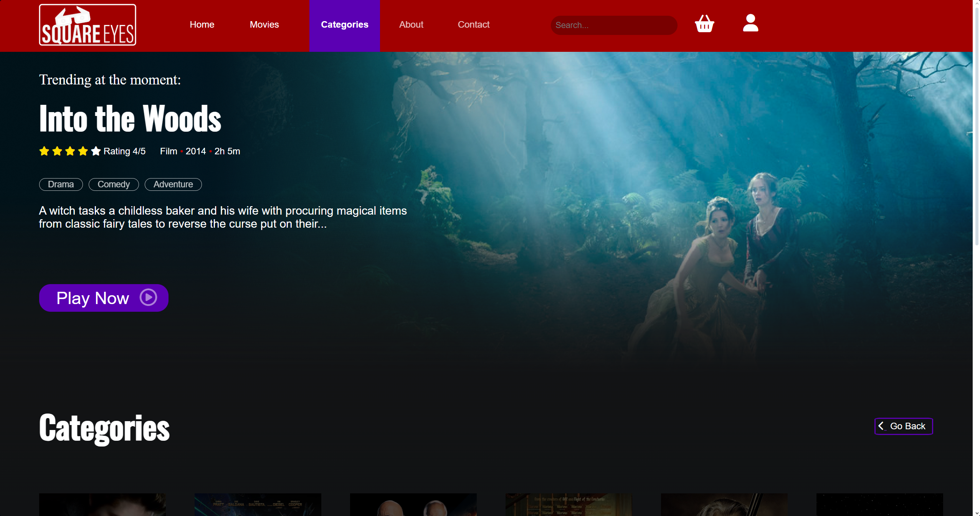Open the About page dropdown

pos(411,25)
